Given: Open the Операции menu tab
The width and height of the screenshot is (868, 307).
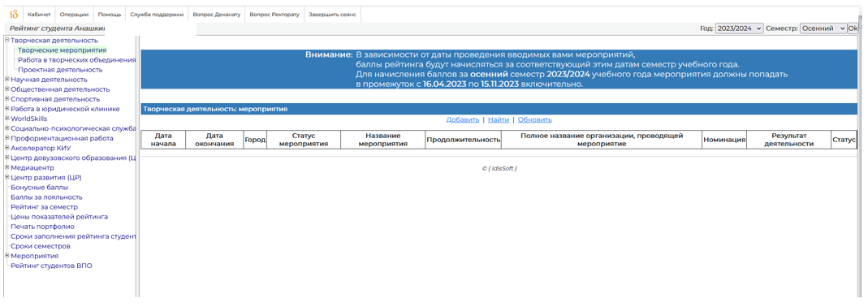Looking at the screenshot, I should tap(74, 15).
